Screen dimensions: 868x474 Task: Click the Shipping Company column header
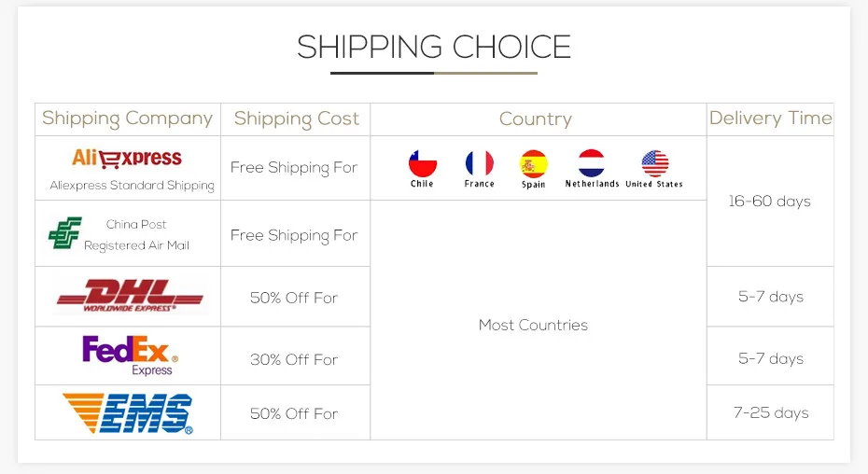click(x=128, y=118)
